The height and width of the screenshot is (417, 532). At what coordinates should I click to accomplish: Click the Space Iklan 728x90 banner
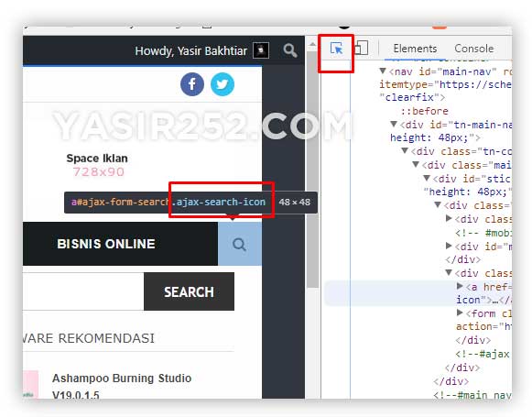[97, 165]
